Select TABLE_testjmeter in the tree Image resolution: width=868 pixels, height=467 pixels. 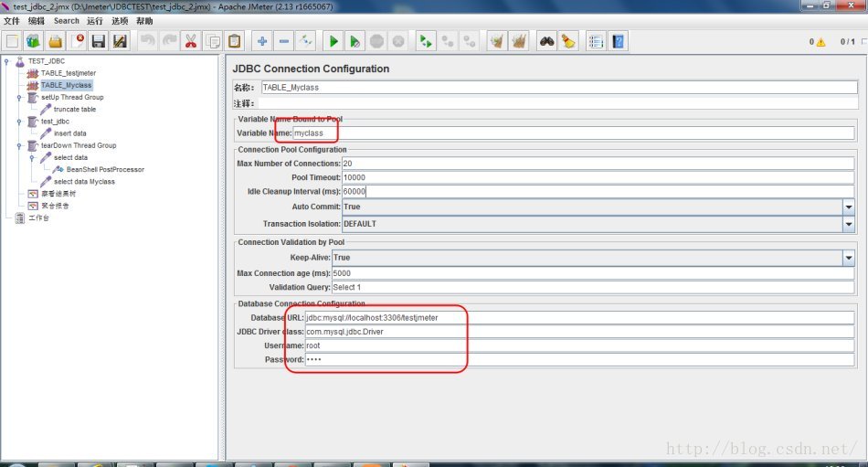tap(69, 73)
